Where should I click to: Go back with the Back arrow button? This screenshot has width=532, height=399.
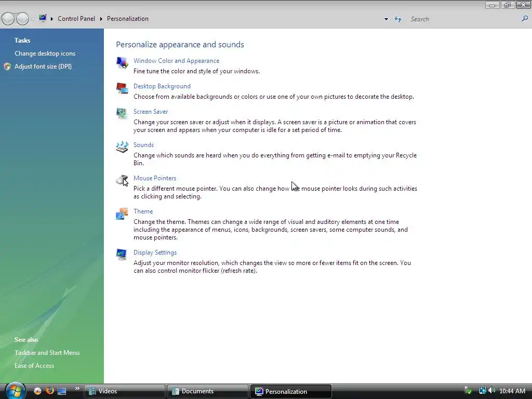tap(8, 19)
